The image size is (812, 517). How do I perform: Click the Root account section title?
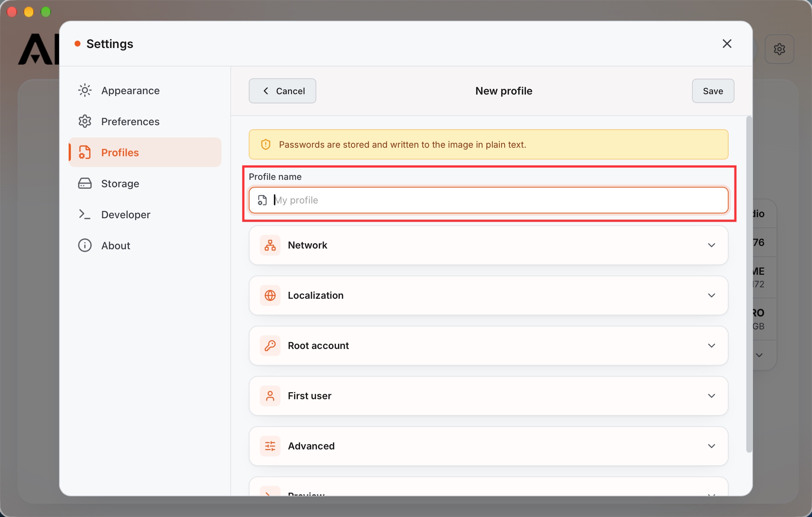(x=318, y=346)
